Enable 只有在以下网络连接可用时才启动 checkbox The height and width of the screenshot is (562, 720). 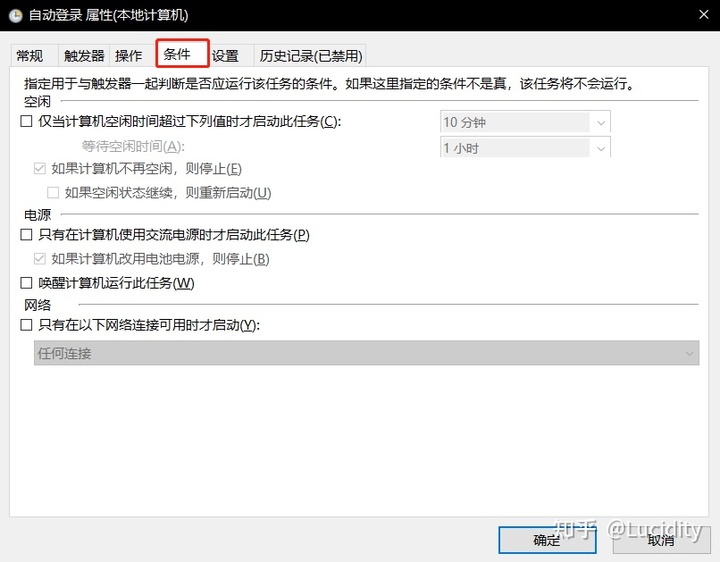(27, 325)
